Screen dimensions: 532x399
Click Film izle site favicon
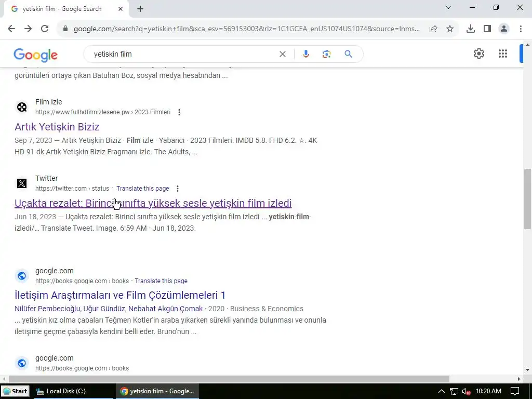[22, 107]
